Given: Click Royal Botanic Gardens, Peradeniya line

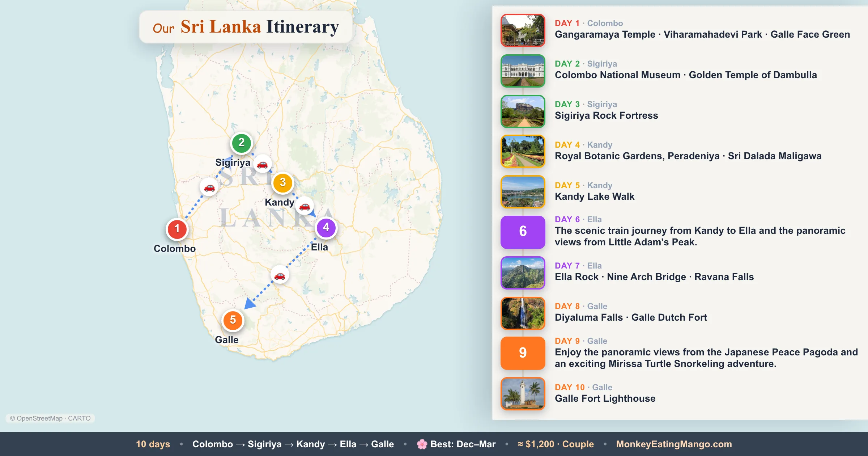Looking at the screenshot, I should (688, 156).
